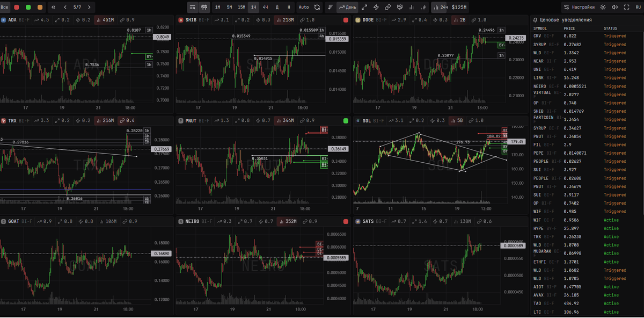Click the 4h level tag on SHIB chart
This screenshot has height=318, width=644.
(321, 36)
